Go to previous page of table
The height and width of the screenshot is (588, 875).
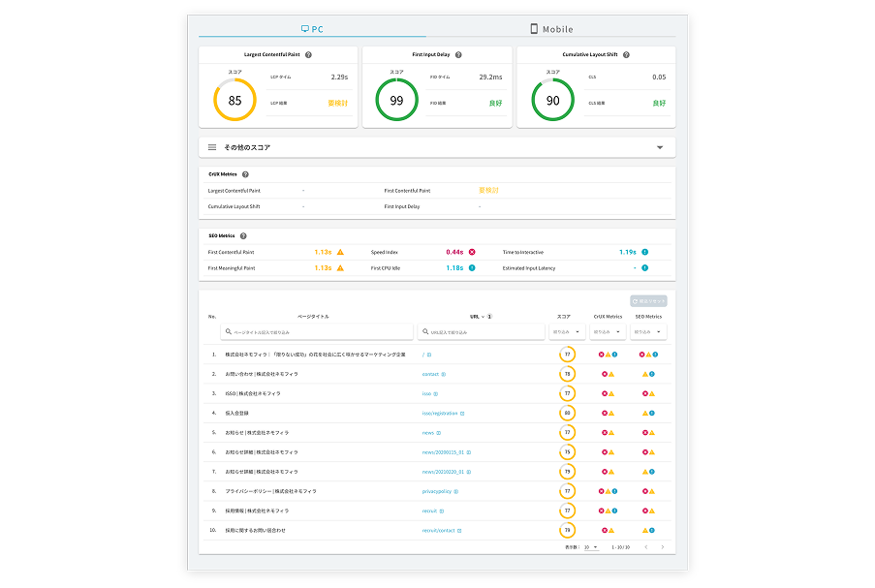pyautogui.click(x=646, y=547)
